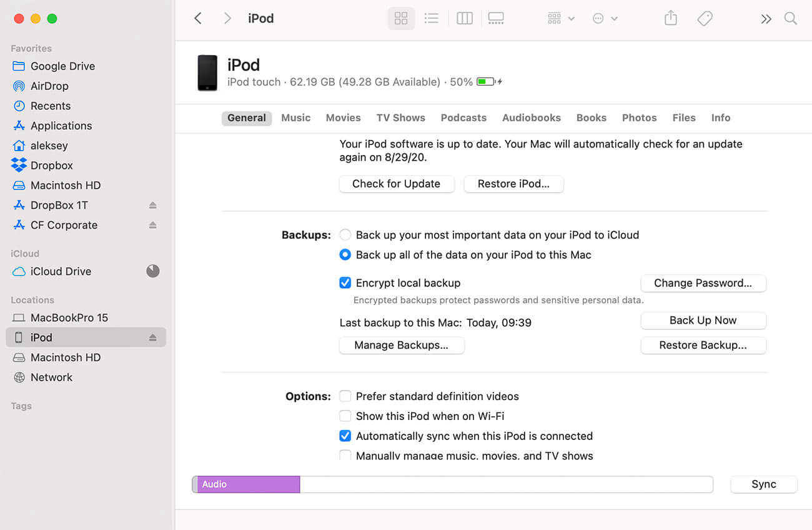Go forward with the right chevron
Viewport: 812px width, 530px height.
227,18
